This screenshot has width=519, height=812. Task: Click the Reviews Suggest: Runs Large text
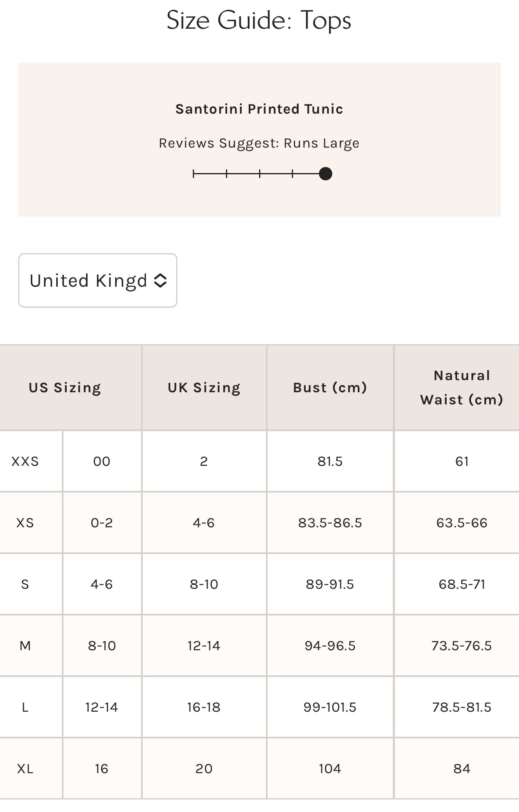point(259,143)
